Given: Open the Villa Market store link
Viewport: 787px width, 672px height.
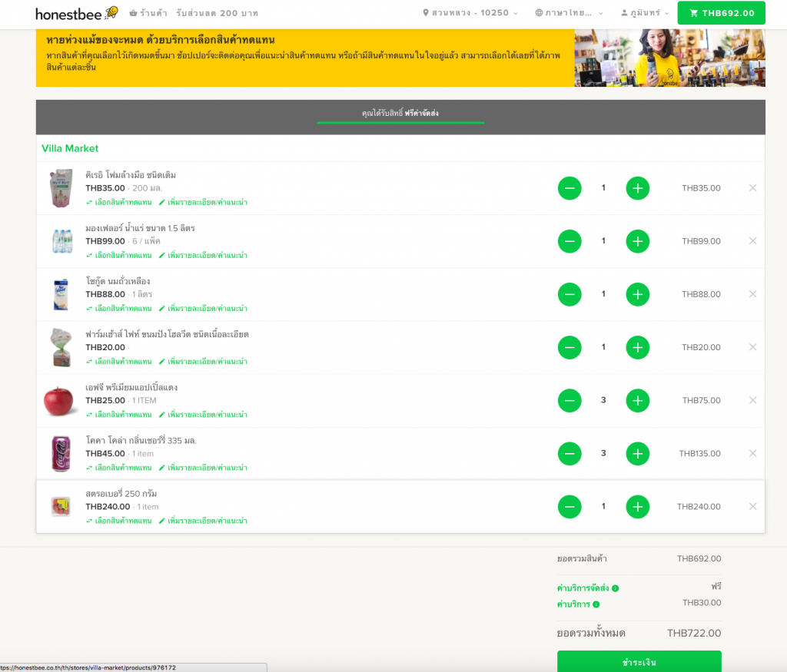Looking at the screenshot, I should [70, 148].
